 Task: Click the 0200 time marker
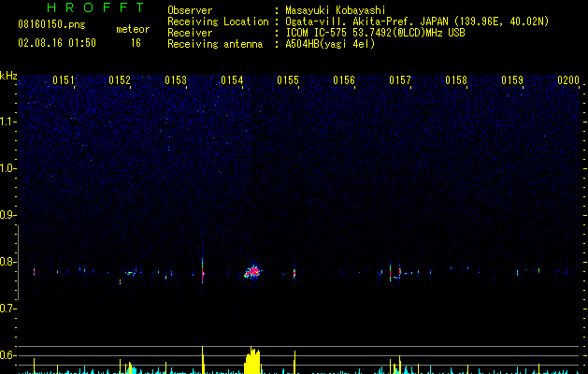tap(568, 80)
